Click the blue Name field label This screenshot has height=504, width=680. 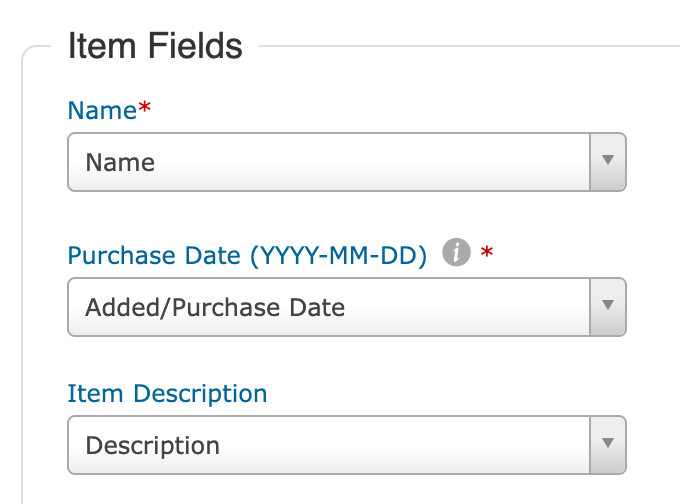point(102,111)
